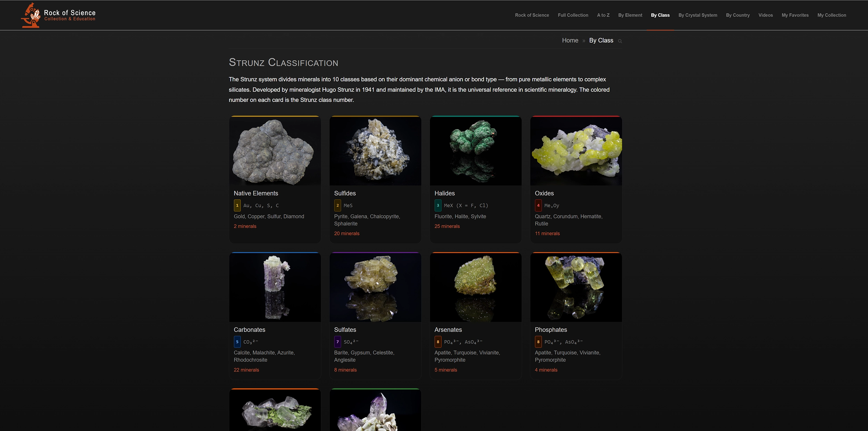Open By Crystal System in the navbar
868x431 pixels.
[x=698, y=15]
